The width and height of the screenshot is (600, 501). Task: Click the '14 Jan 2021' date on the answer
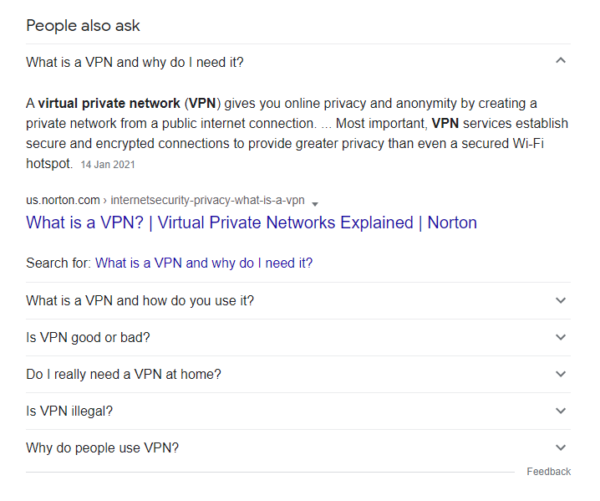point(108,165)
